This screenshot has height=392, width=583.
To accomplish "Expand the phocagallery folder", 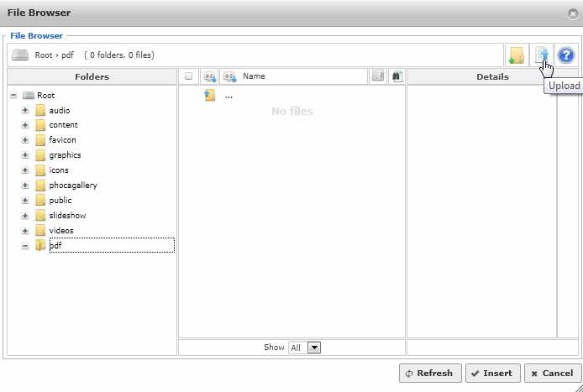I will (25, 186).
